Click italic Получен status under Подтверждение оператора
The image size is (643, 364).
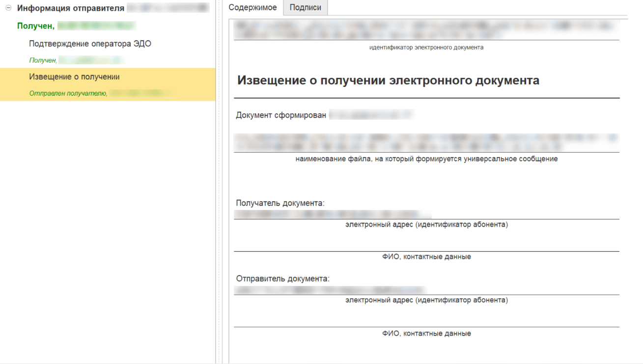43,60
